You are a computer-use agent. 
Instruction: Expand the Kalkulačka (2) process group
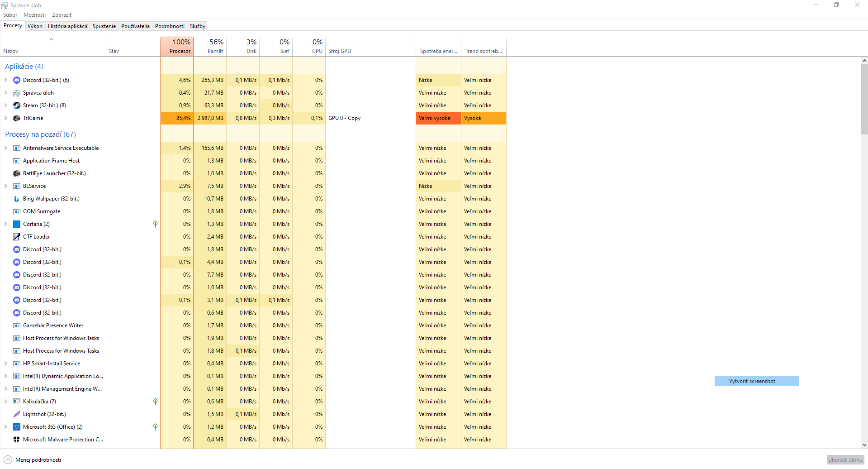click(x=5, y=402)
